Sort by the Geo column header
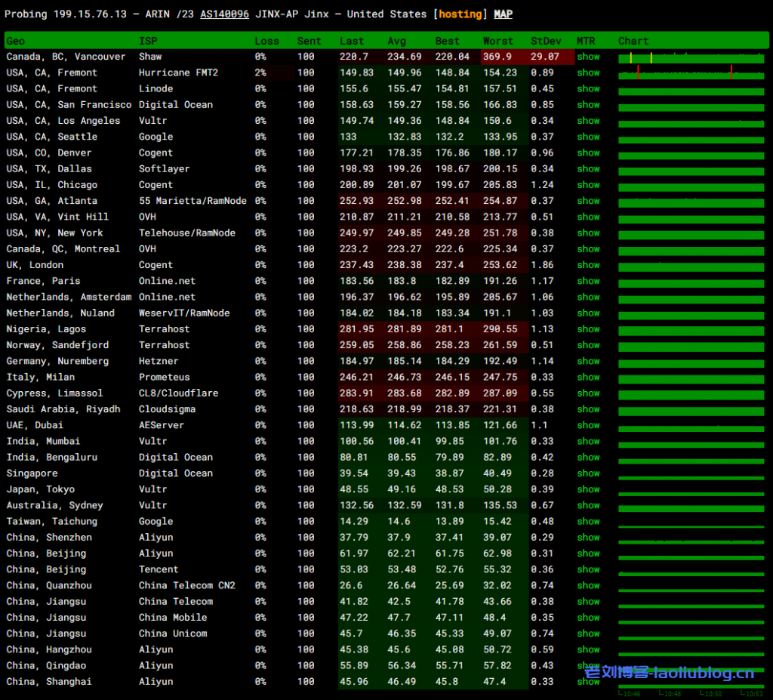 (15, 41)
